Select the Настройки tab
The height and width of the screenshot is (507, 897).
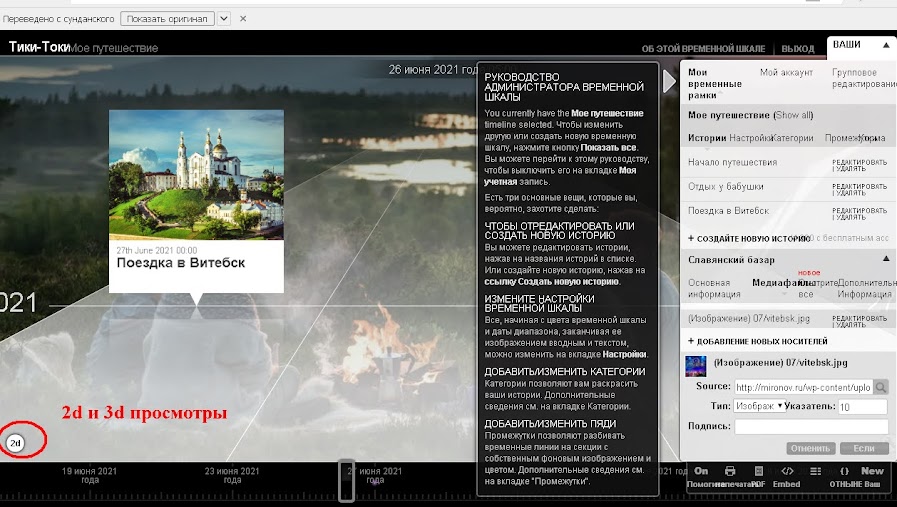click(x=750, y=138)
